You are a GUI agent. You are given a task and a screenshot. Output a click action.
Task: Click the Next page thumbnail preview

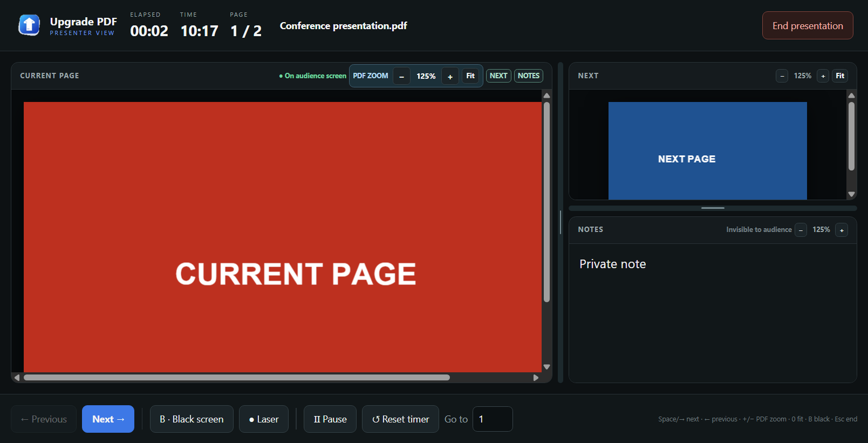[x=708, y=151]
